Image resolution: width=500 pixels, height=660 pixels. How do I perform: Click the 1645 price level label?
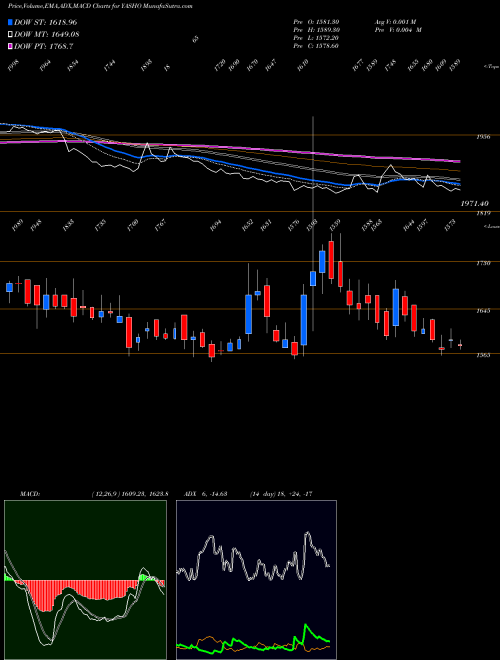(x=484, y=311)
